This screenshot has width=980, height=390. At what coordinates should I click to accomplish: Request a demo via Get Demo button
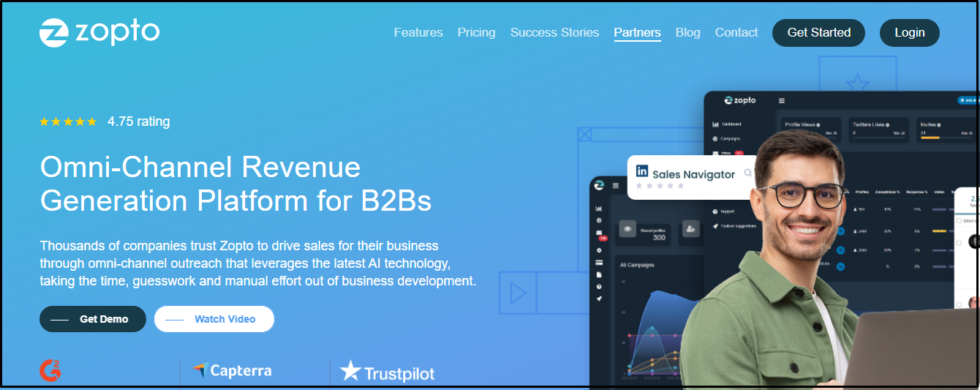pyautogui.click(x=93, y=319)
